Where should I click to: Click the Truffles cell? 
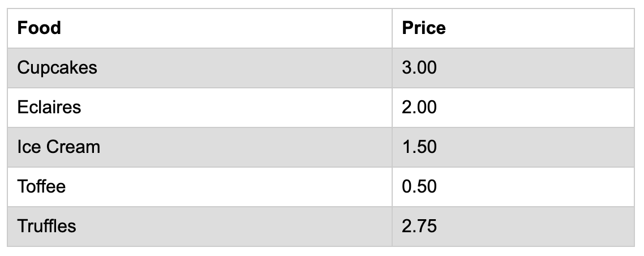tap(200, 227)
